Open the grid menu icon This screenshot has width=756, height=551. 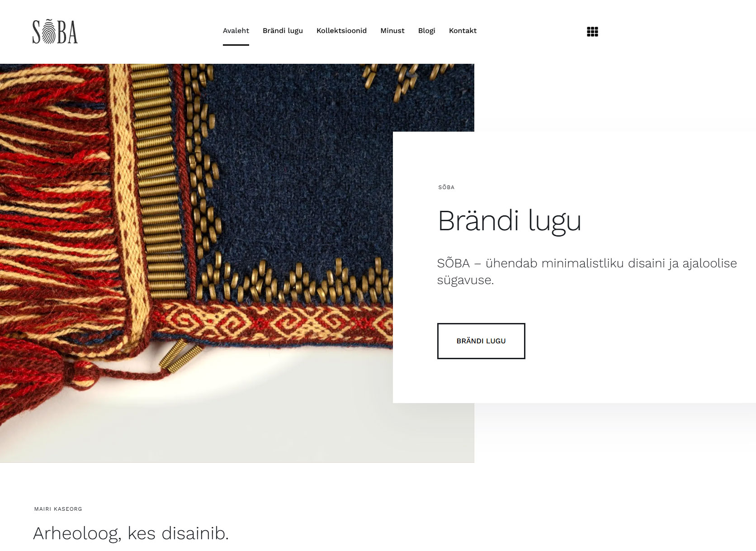[592, 32]
